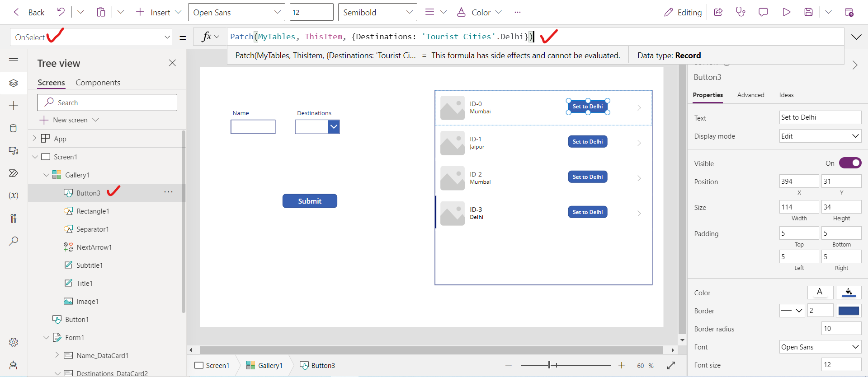Open the Display mode dropdown

pos(820,136)
